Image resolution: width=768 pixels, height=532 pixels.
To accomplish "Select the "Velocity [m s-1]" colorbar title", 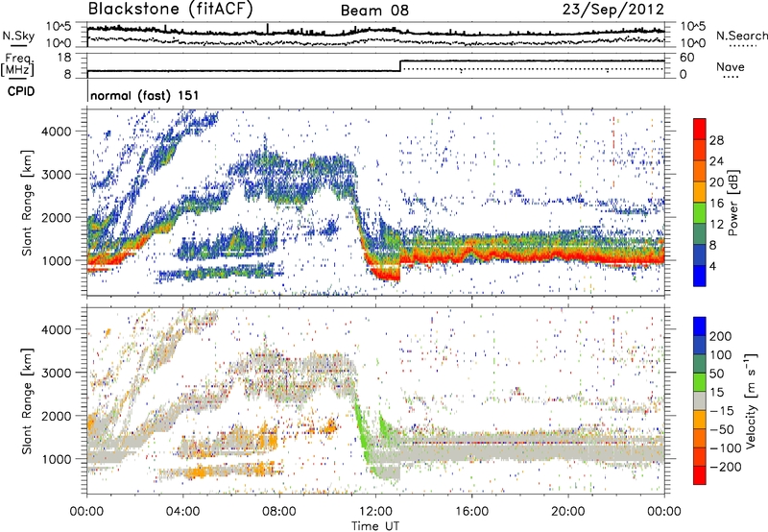I will click(751, 400).
